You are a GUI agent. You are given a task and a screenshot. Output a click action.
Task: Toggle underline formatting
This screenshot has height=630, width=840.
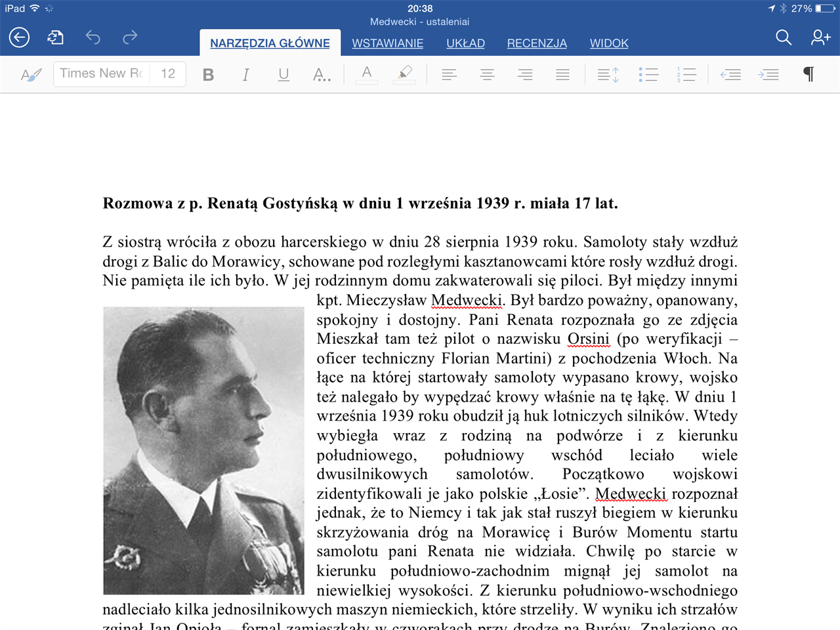[x=283, y=74]
